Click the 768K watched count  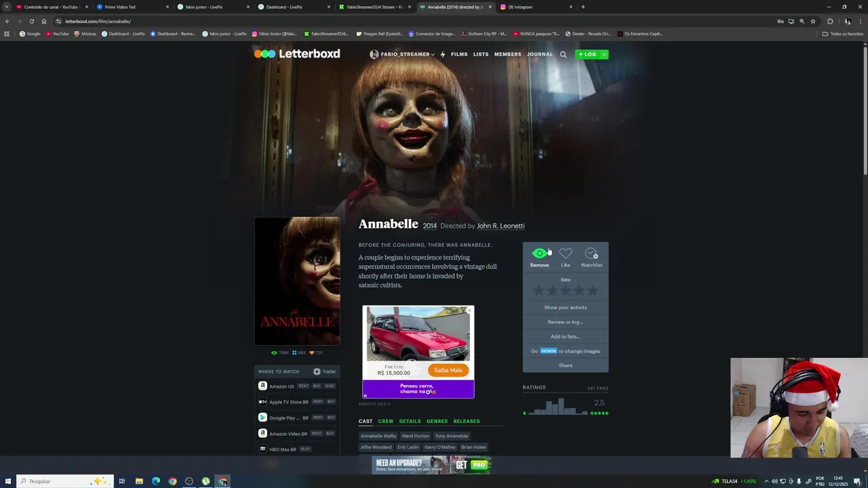(x=280, y=352)
